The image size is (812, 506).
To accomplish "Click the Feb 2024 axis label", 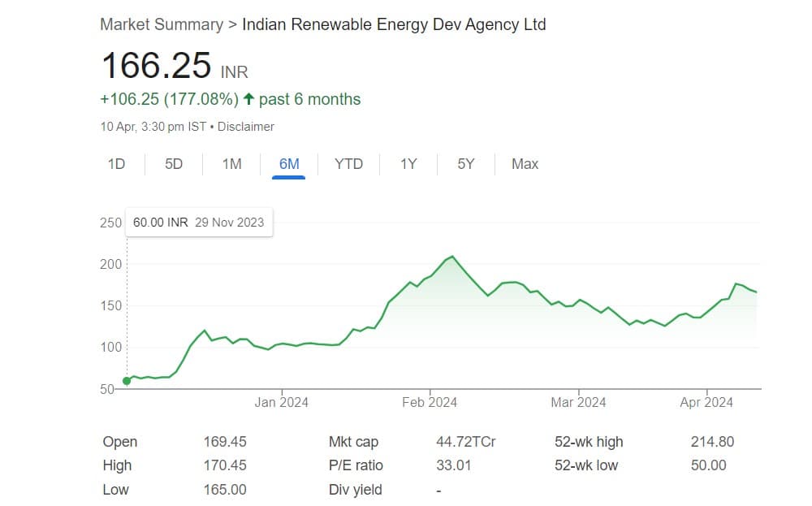I will (430, 402).
